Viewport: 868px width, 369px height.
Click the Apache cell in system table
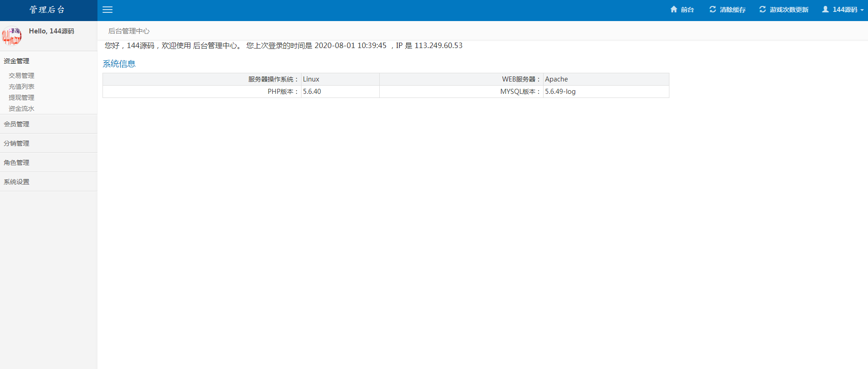(x=606, y=79)
